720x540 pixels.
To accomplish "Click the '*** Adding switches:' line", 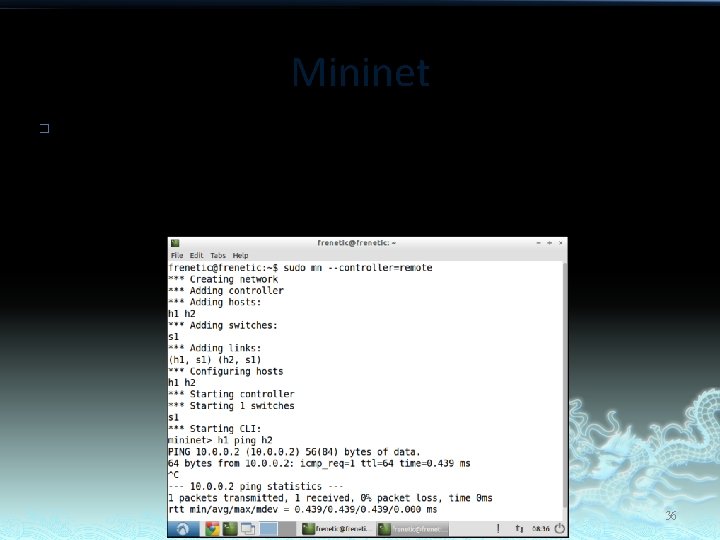I will click(223, 326).
